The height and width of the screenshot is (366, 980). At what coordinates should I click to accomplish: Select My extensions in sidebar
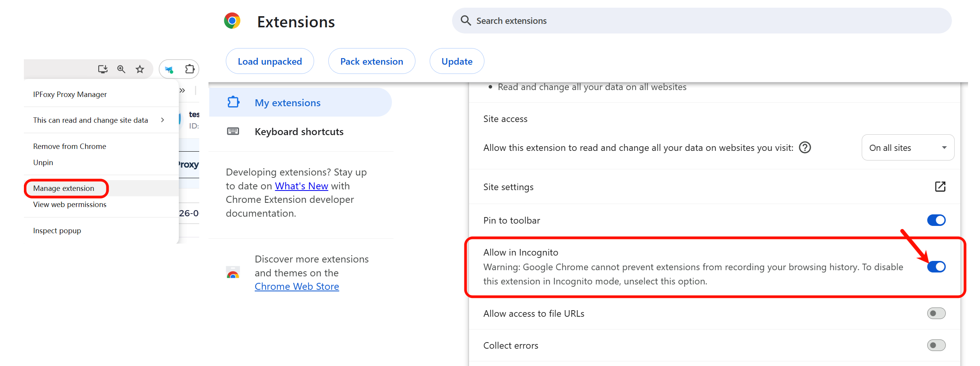tap(300, 102)
